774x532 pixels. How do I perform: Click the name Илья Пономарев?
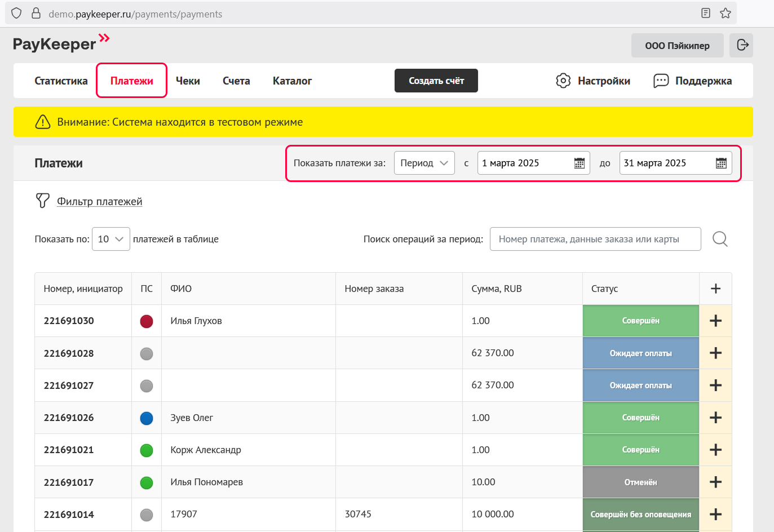(207, 482)
